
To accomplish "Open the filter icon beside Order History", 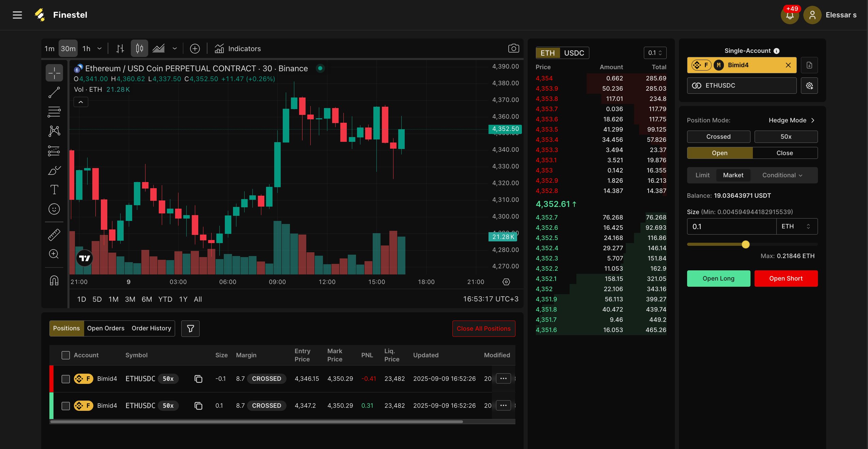I will coord(190,329).
